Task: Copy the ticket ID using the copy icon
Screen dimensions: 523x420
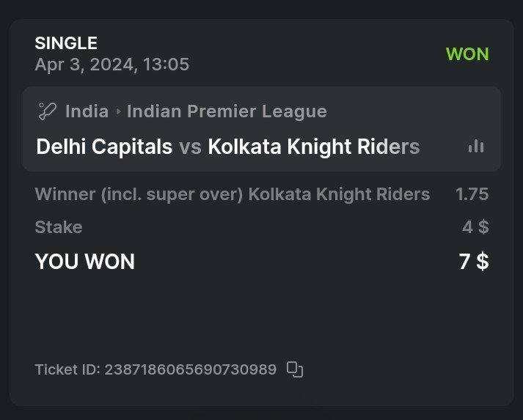Action: coord(295,369)
